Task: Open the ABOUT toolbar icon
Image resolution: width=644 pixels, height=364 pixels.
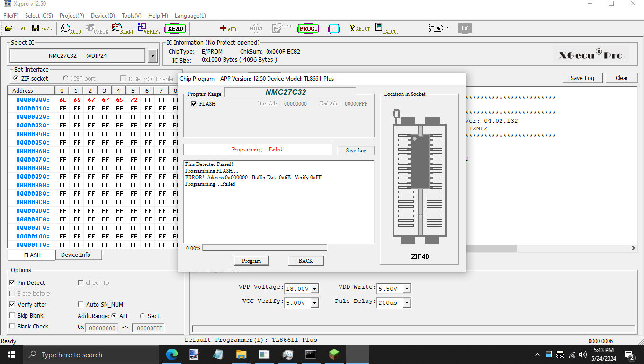Action: 360,28
